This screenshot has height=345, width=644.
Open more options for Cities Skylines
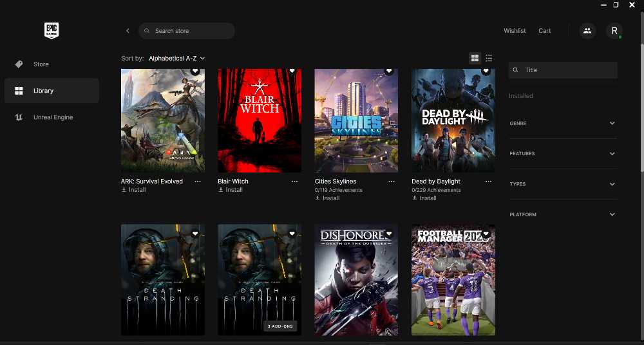point(392,182)
